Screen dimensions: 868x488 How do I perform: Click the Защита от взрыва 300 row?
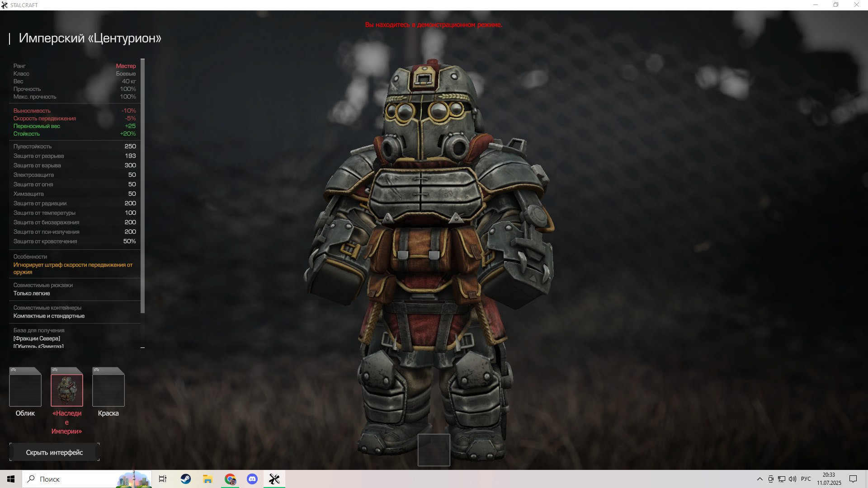[x=75, y=165]
